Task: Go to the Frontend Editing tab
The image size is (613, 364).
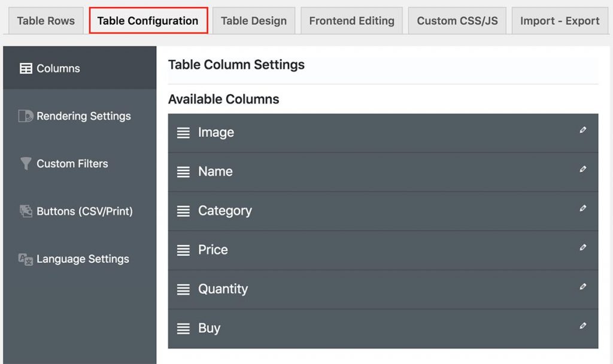Action: (351, 21)
